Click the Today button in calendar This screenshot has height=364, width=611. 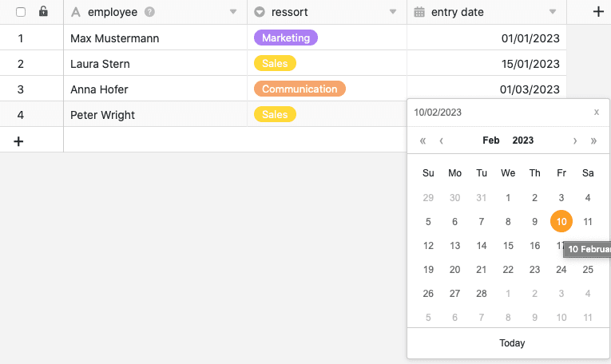click(512, 343)
